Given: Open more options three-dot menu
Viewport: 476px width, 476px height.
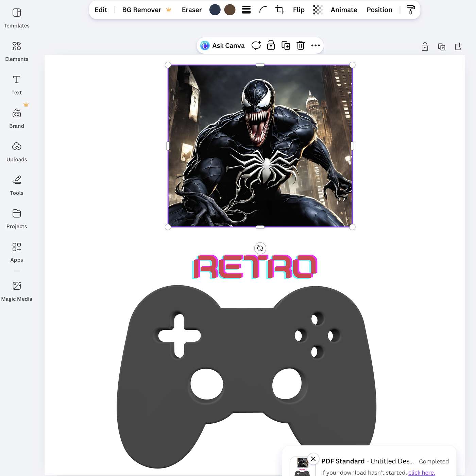Looking at the screenshot, I should (x=316, y=46).
